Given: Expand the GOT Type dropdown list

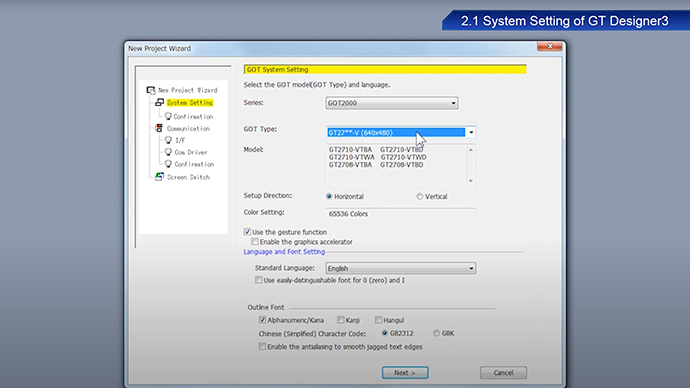Looking at the screenshot, I should (471, 132).
